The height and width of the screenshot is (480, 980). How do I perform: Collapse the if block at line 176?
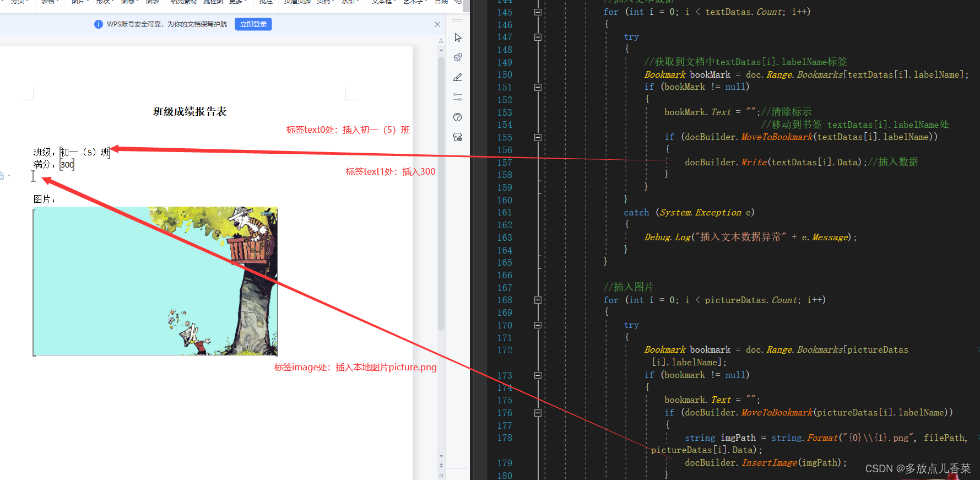point(538,413)
